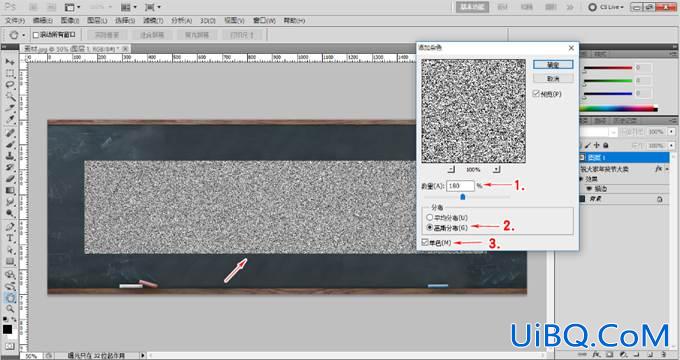Screen dimensions: 680x360
Task: Open the Arrange Documents dropdown in top bar
Action: [x=129, y=7]
